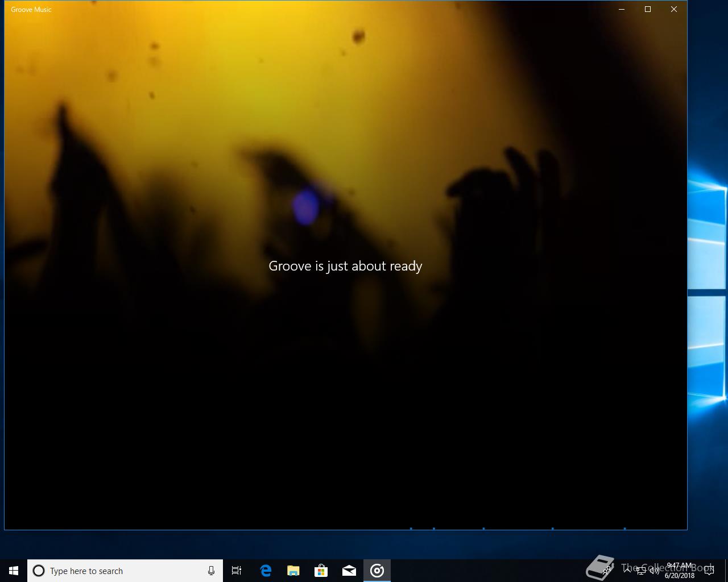Launch Microsoft Edge from the taskbar
This screenshot has height=582, width=728.
266,571
